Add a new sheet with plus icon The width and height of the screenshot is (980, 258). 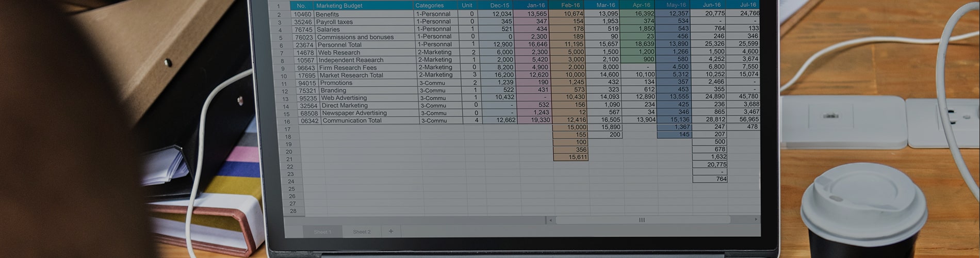point(390,231)
